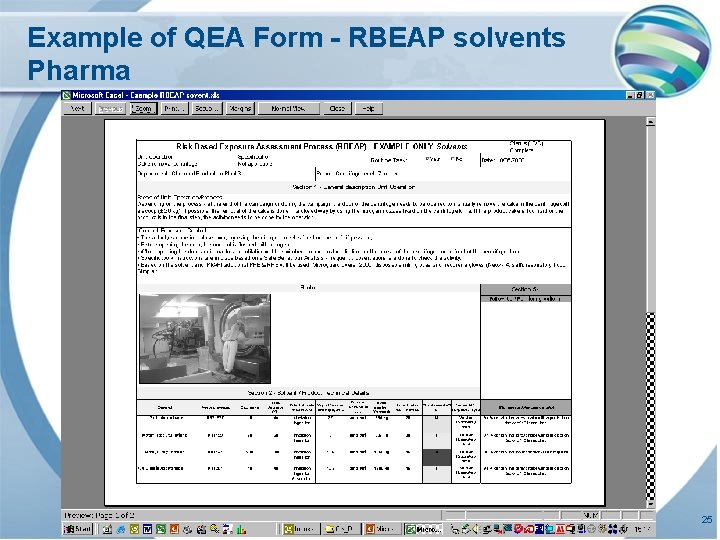Screen dimensions: 720x540
Task: Click the system tray clock
Action: 642,529
